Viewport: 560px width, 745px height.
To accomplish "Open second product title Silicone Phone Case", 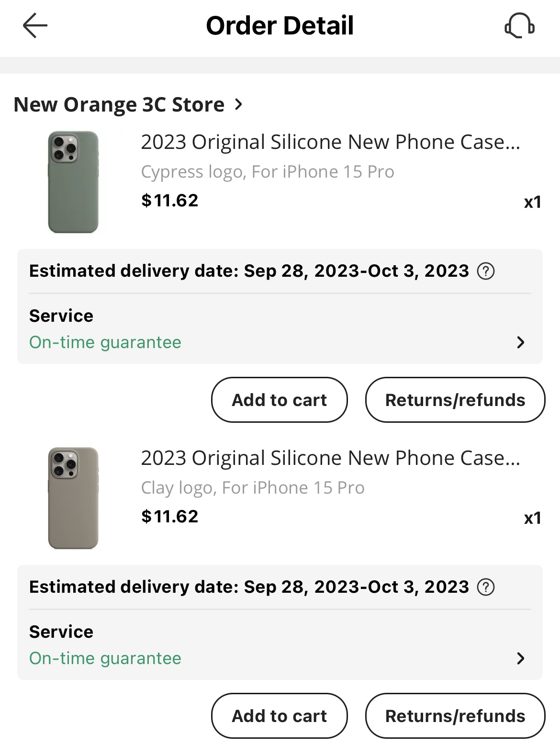I will click(x=330, y=458).
